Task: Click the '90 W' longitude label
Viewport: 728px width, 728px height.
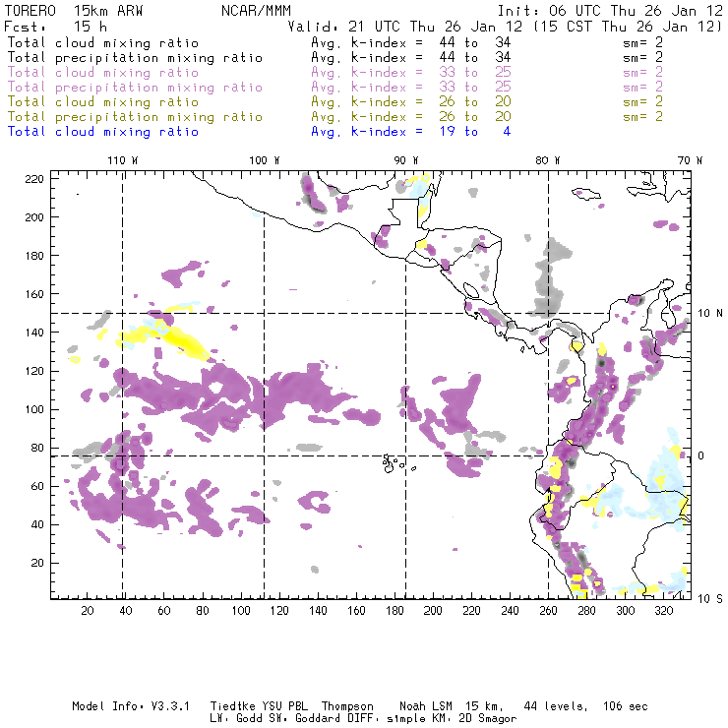Action: coord(405,160)
